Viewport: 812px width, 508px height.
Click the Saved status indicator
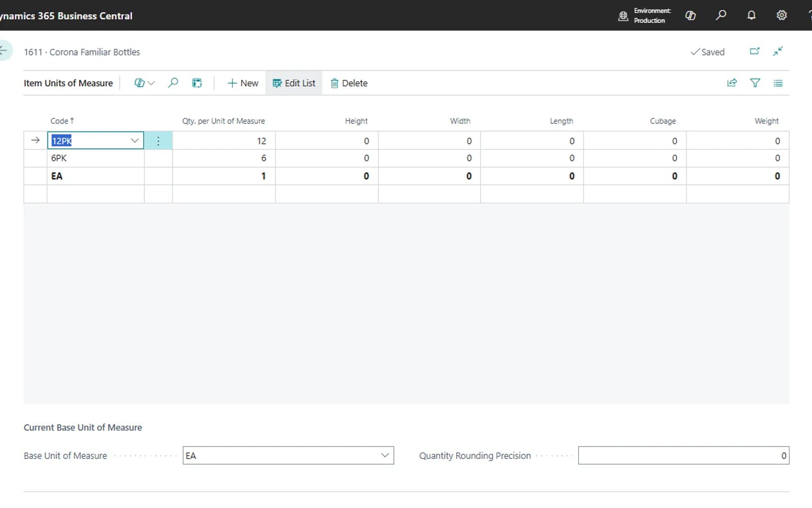(x=707, y=52)
